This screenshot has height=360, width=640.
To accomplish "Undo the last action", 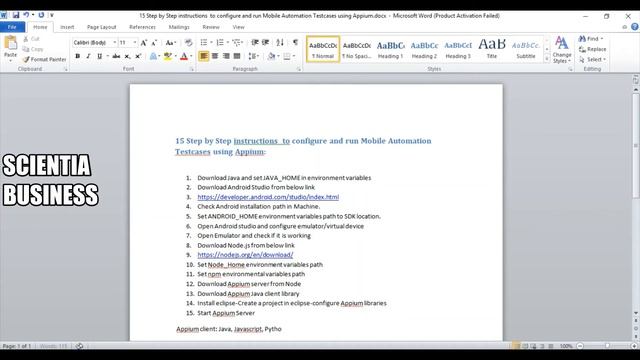I will tap(26, 15).
